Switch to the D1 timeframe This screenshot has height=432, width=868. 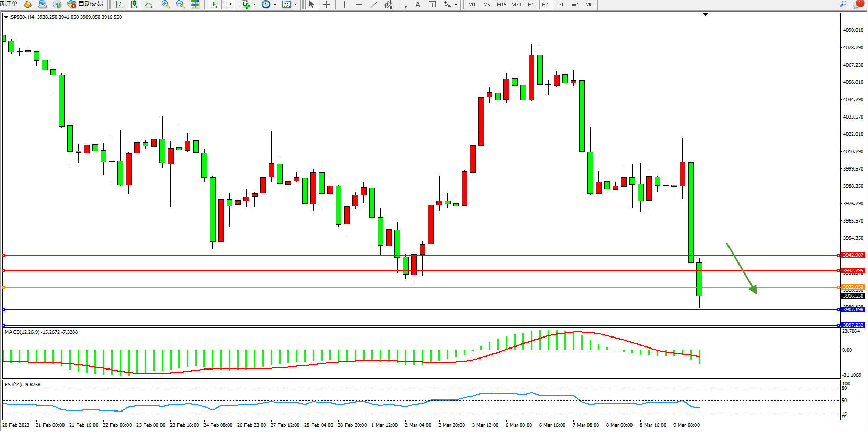[560, 5]
